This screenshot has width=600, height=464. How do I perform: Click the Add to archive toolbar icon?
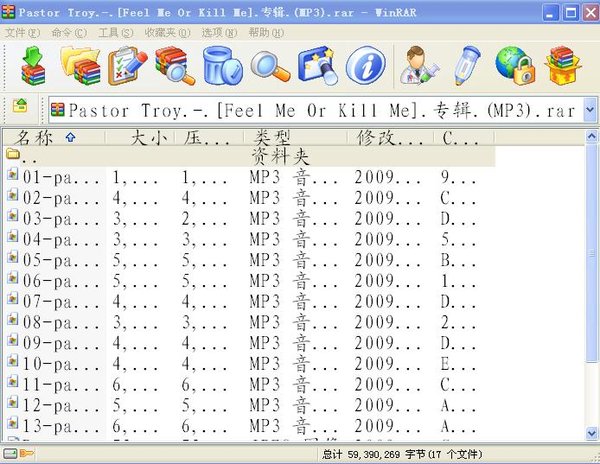(x=33, y=66)
